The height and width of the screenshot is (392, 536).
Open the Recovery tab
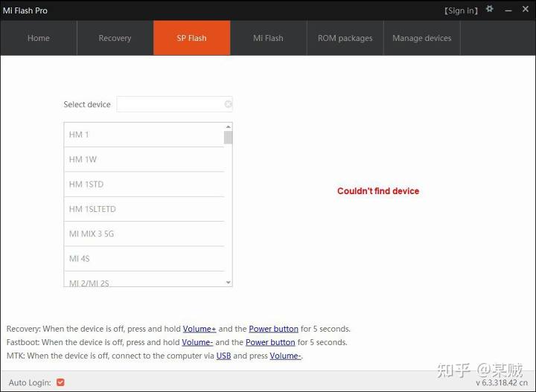pos(115,38)
